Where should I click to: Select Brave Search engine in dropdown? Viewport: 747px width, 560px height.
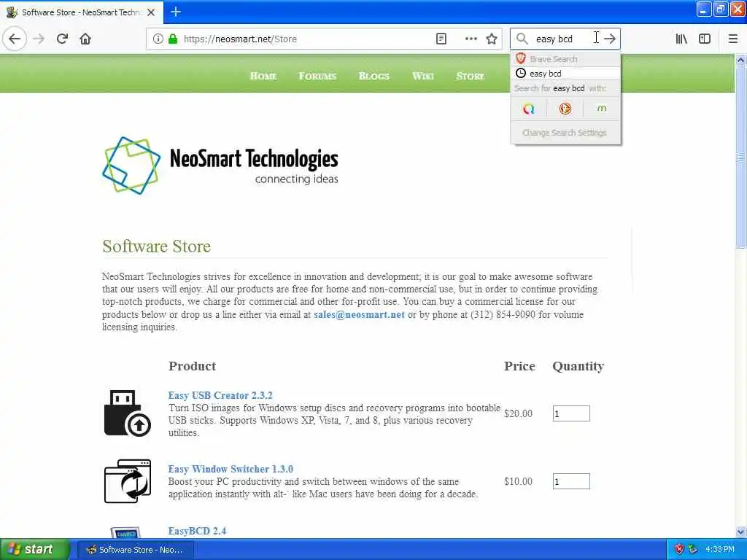pos(565,59)
